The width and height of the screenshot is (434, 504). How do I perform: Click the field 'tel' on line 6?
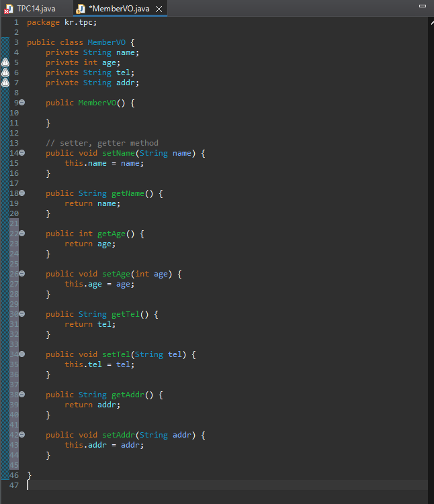123,72
